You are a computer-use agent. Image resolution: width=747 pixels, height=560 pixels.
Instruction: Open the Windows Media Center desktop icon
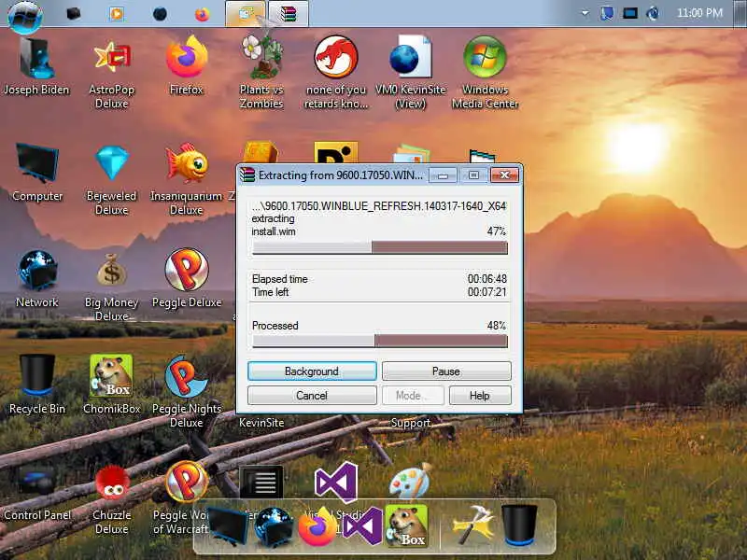coord(485,74)
